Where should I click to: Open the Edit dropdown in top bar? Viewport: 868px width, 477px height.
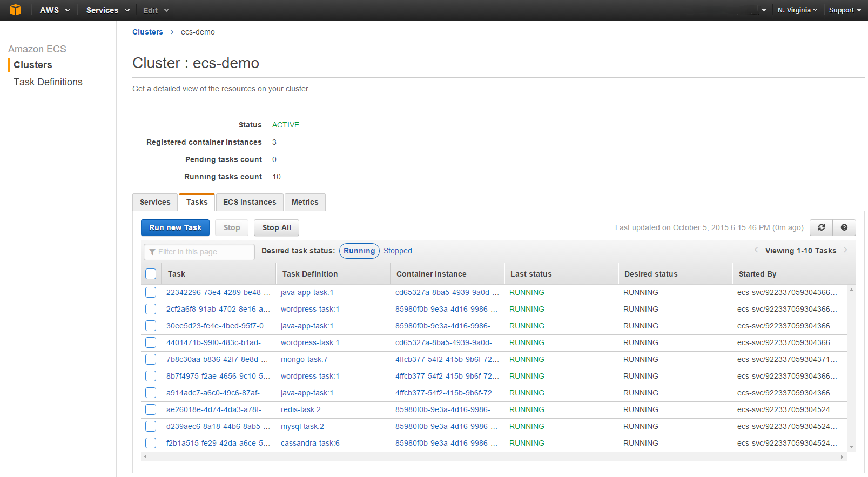pyautogui.click(x=156, y=10)
